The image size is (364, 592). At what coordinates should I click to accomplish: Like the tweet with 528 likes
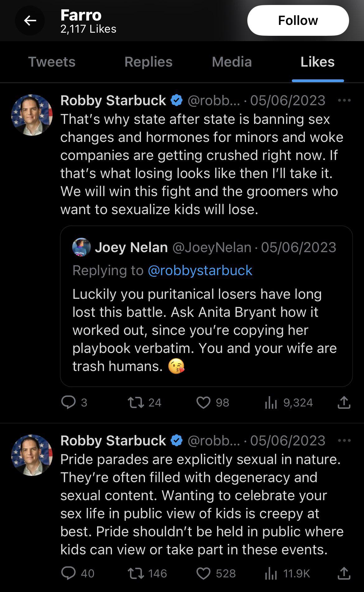coord(203,573)
